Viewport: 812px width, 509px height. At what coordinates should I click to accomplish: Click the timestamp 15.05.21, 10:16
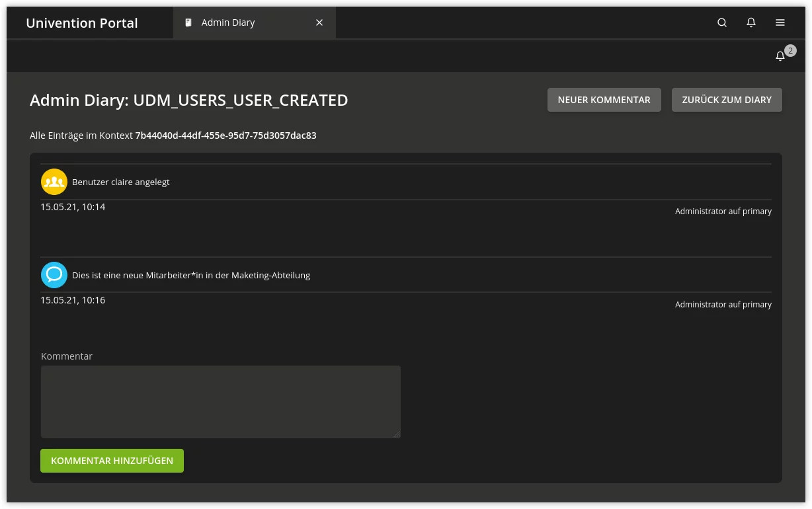click(73, 300)
